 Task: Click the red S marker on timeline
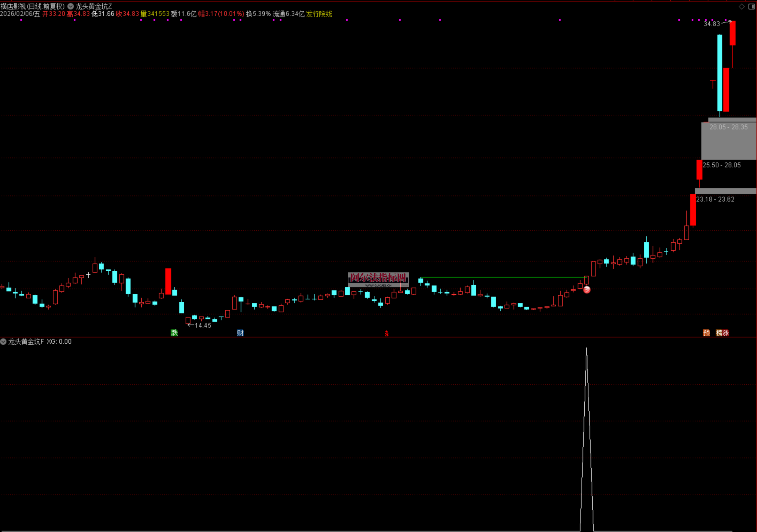(386, 334)
